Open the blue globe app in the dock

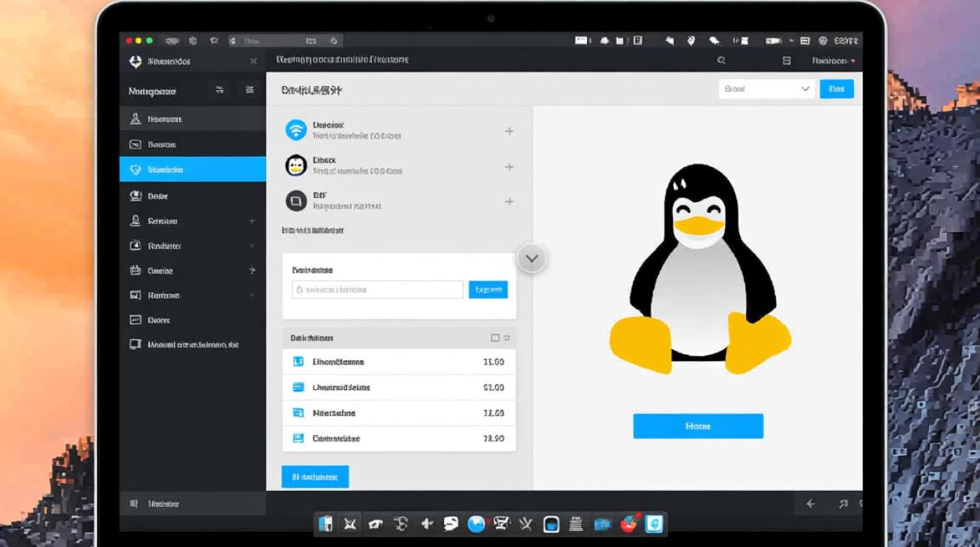(476, 523)
